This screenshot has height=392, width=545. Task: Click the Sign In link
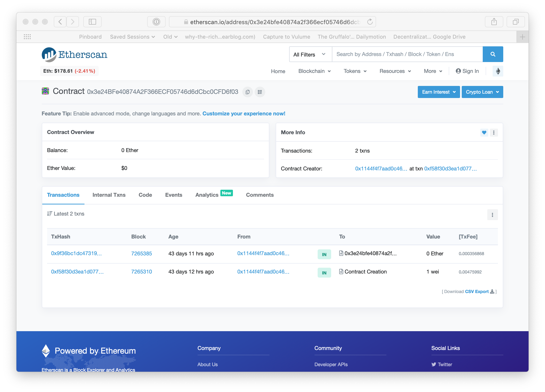[x=467, y=71]
